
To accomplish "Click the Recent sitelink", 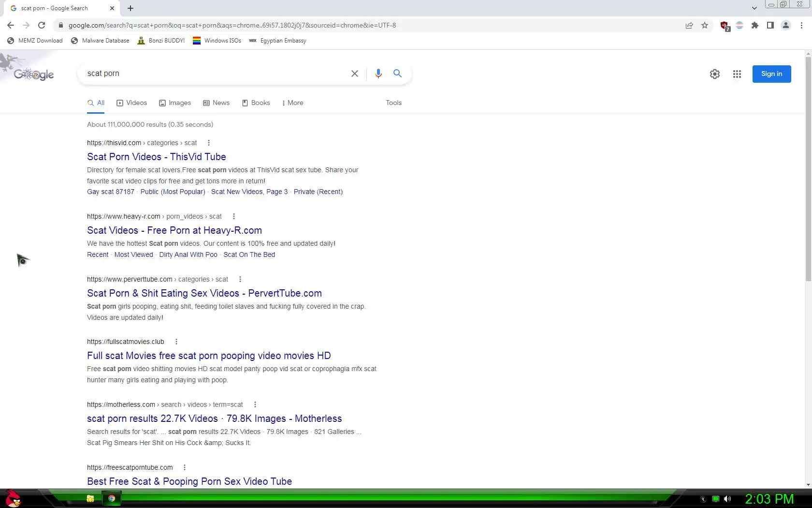I will point(98,254).
